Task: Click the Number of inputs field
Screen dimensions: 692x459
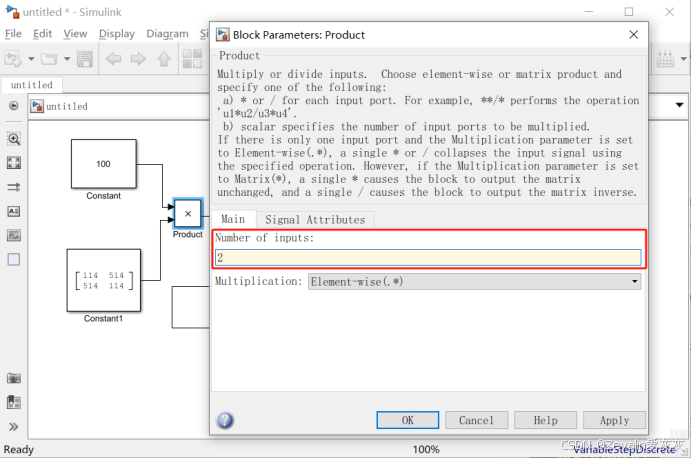Action: 428,258
